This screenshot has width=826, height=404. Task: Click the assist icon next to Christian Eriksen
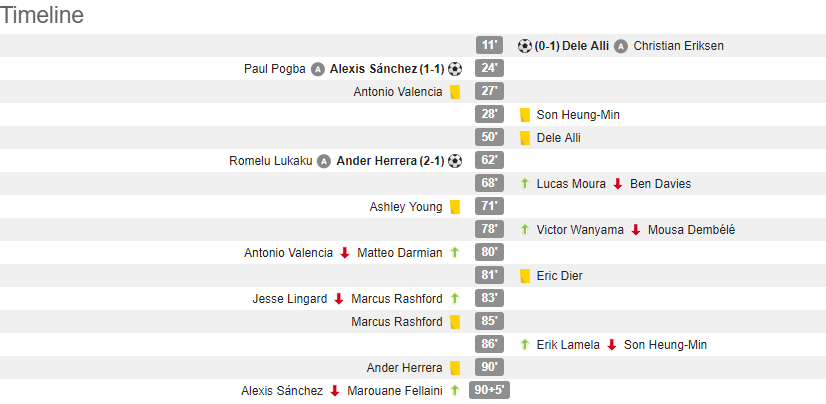coord(621,46)
